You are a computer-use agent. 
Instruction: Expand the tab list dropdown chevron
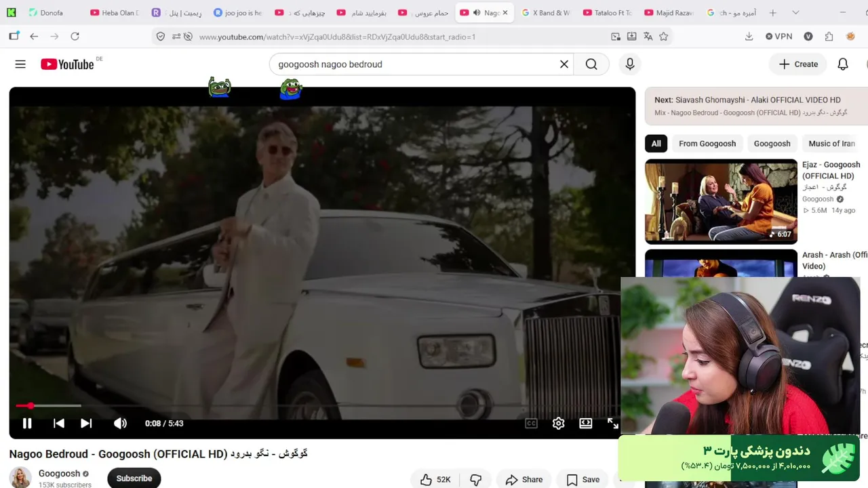(x=795, y=13)
